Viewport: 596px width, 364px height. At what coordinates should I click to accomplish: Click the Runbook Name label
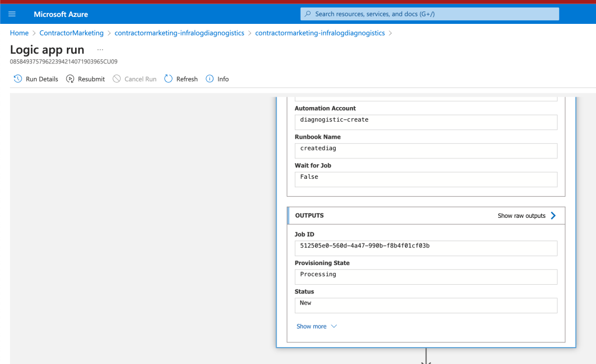318,137
